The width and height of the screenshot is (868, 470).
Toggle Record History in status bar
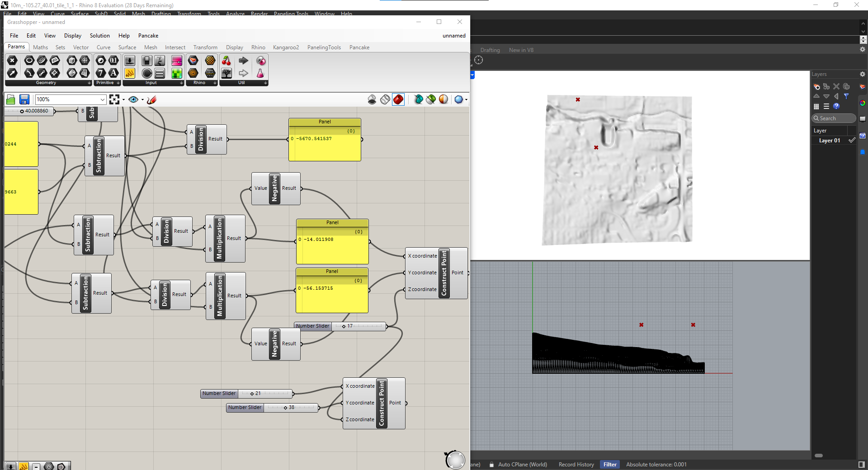pos(576,465)
